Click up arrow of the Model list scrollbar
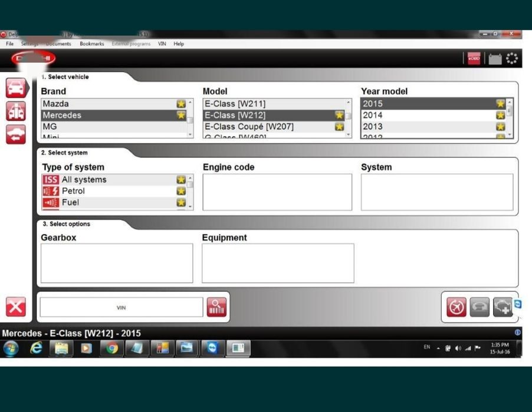Screen dimensions: 532x412 (348, 102)
